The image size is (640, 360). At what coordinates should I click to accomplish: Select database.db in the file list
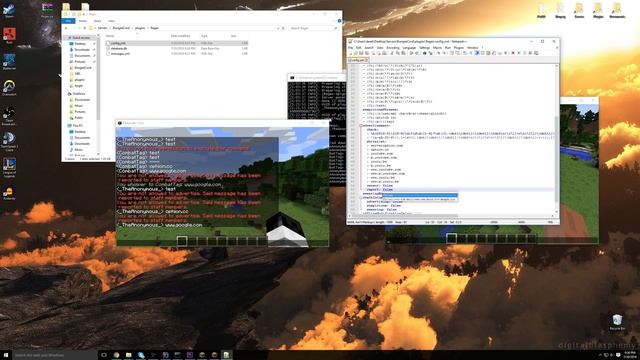coord(119,48)
